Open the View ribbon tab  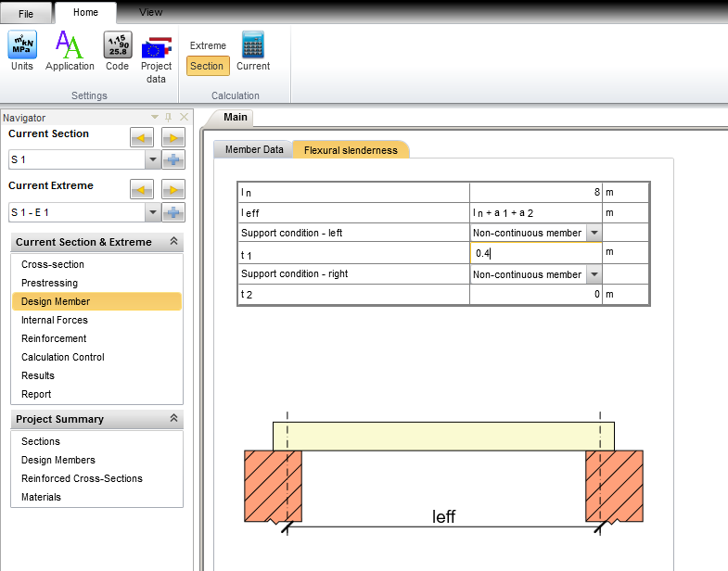[150, 12]
